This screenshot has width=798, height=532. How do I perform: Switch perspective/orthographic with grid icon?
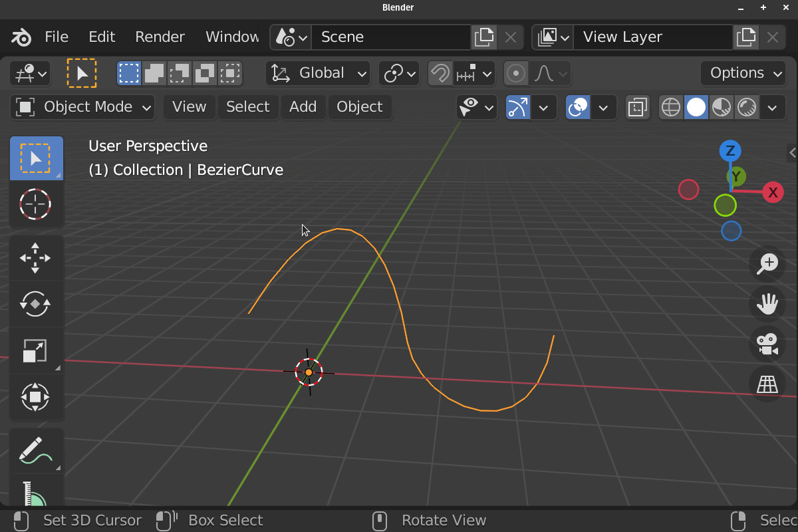[x=767, y=384]
